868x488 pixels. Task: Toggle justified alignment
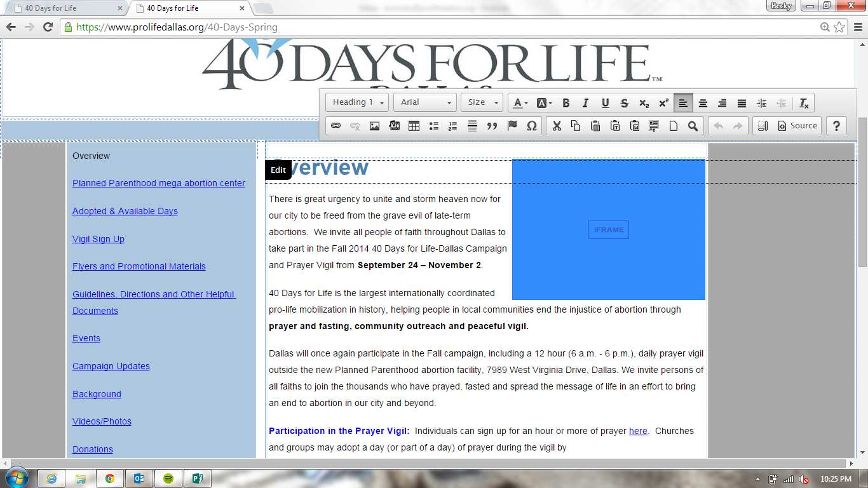point(742,103)
